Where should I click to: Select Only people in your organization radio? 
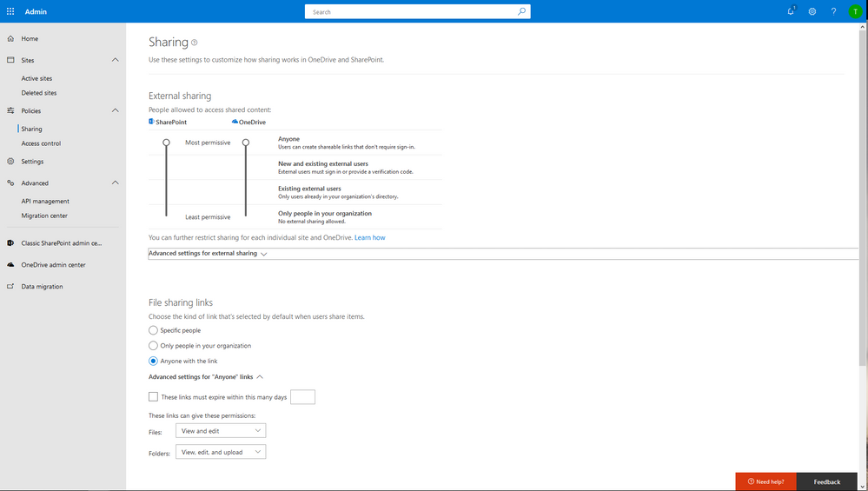153,346
